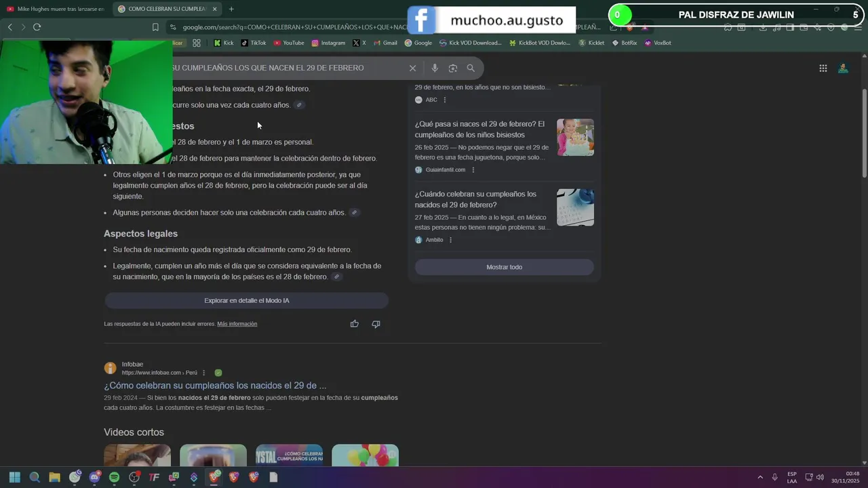Open Windows taskbar search
868x488 pixels.
35,477
